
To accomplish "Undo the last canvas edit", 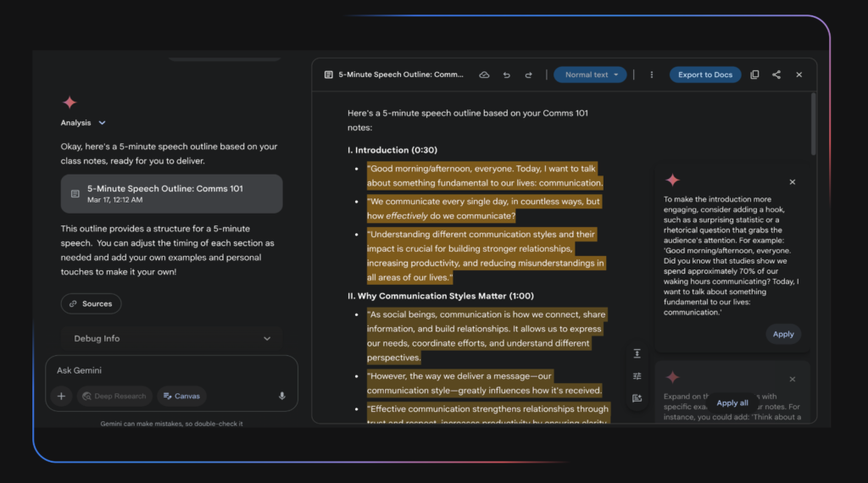I will click(507, 75).
